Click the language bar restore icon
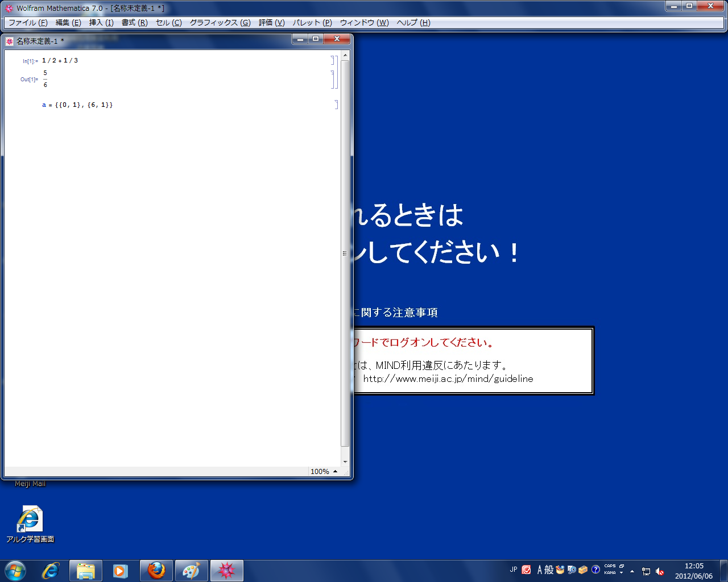The width and height of the screenshot is (728, 582). click(622, 566)
